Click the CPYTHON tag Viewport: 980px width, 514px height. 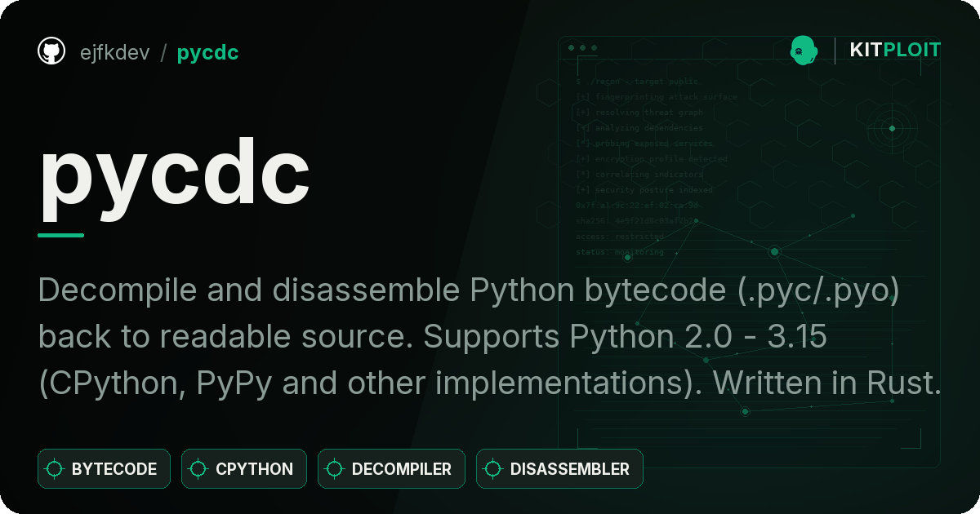pyautogui.click(x=244, y=469)
